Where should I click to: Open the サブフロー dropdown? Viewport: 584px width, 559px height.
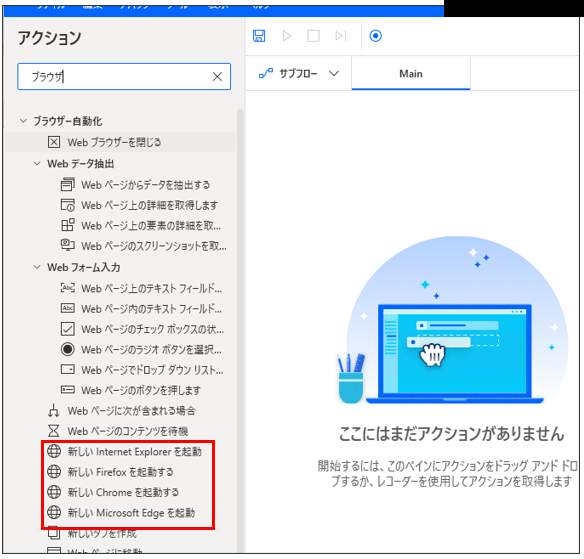pos(299,74)
